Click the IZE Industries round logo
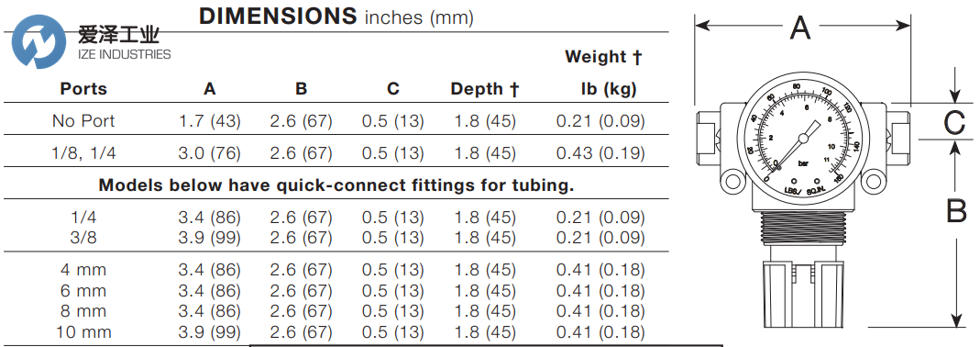This screenshot has height=347, width=980. [39, 42]
